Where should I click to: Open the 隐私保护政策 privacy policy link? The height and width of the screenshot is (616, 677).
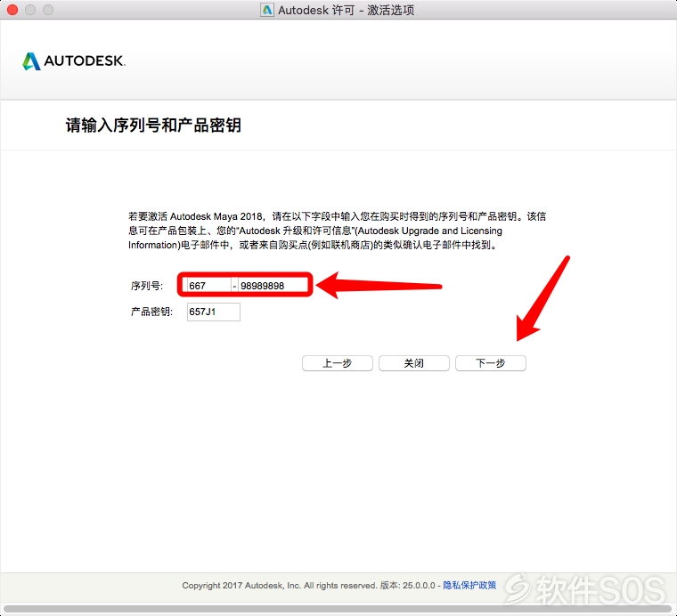click(469, 586)
